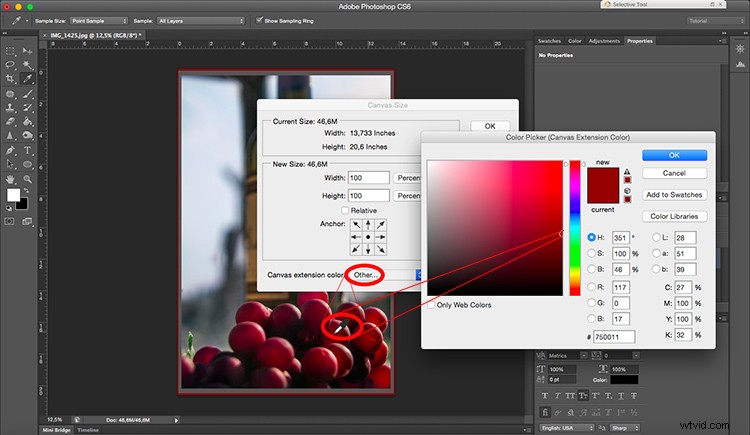Reset default foreground and background colors

pos(9,208)
